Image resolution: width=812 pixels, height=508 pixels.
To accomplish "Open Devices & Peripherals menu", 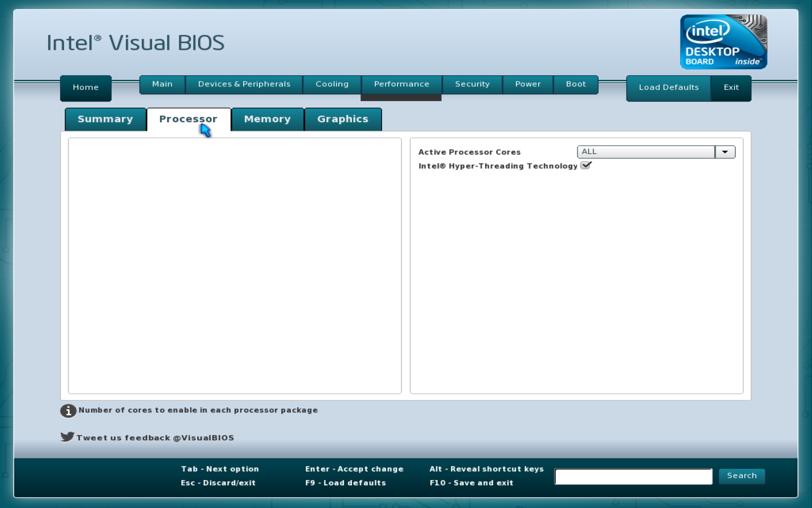I will (244, 84).
